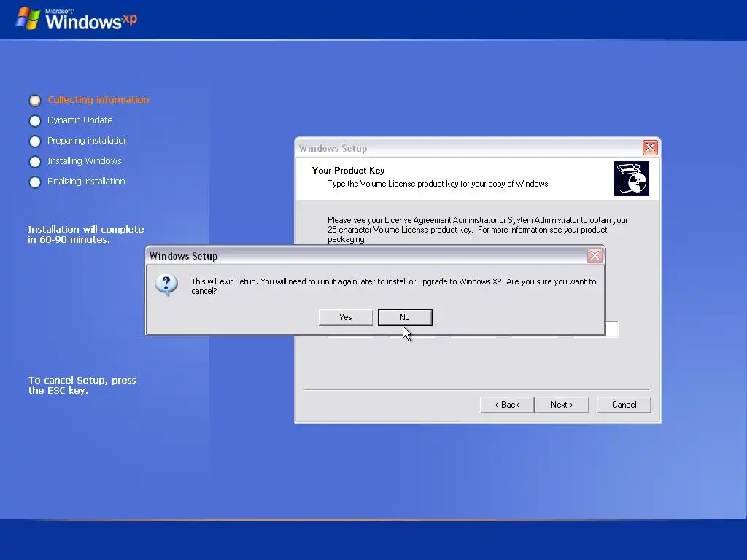Image resolution: width=747 pixels, height=560 pixels.
Task: Click Back in Product Key window
Action: [x=507, y=405]
